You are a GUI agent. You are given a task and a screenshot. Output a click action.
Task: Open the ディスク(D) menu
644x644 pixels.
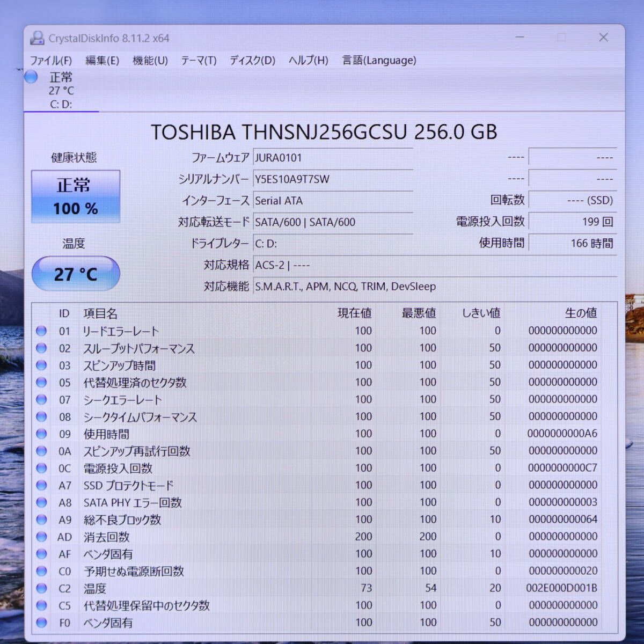[x=252, y=60]
